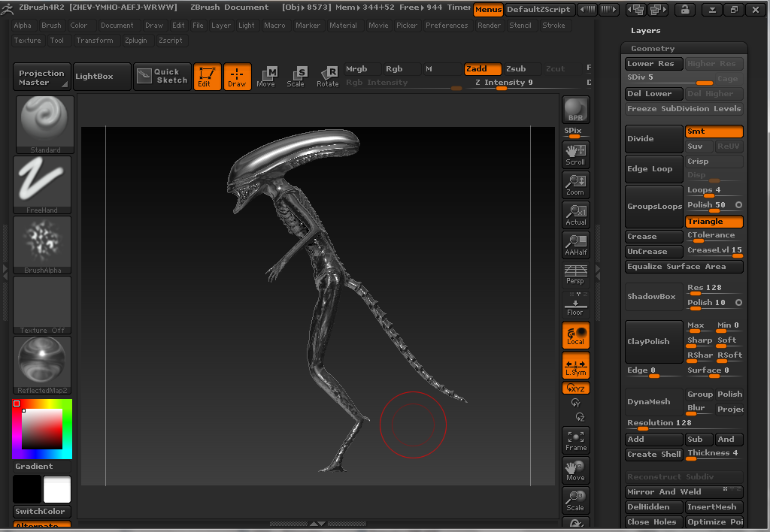Select the Move tool in top toolbar
Viewport: 770px width, 532px height.
click(x=266, y=77)
